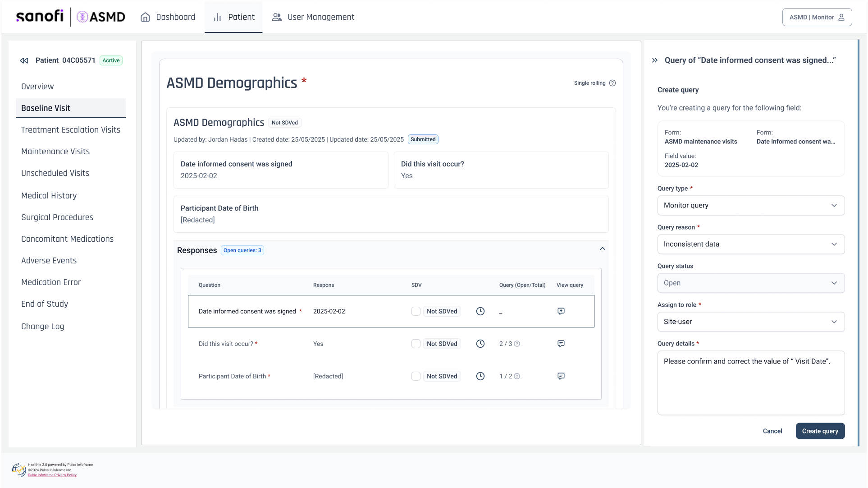Open Single rolling help icon
The width and height of the screenshot is (868, 488).
click(612, 83)
